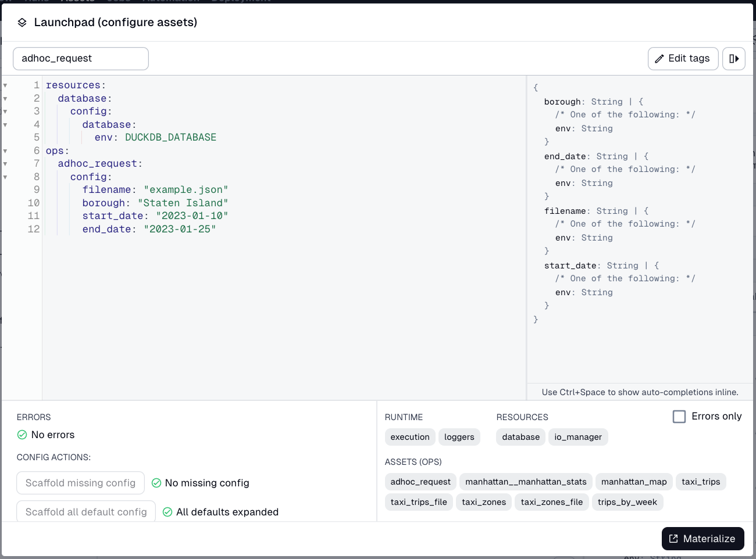
Task: Collapse the config block under adhoc_request
Action: point(5,177)
